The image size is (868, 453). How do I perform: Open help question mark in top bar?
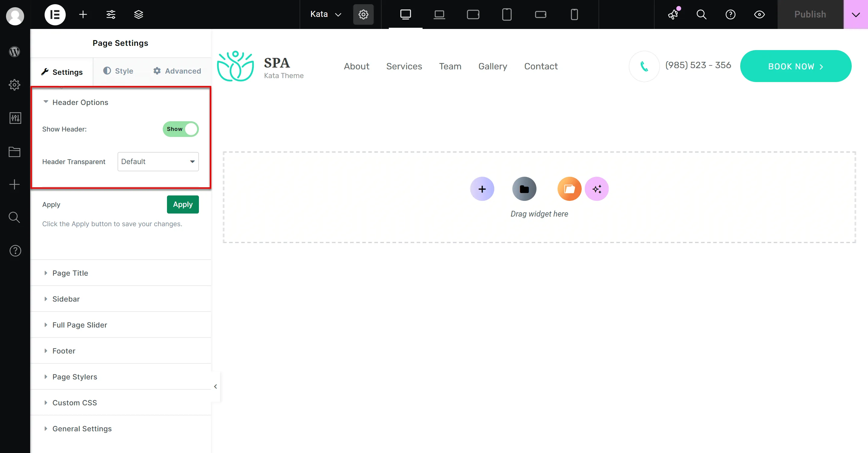pos(730,14)
